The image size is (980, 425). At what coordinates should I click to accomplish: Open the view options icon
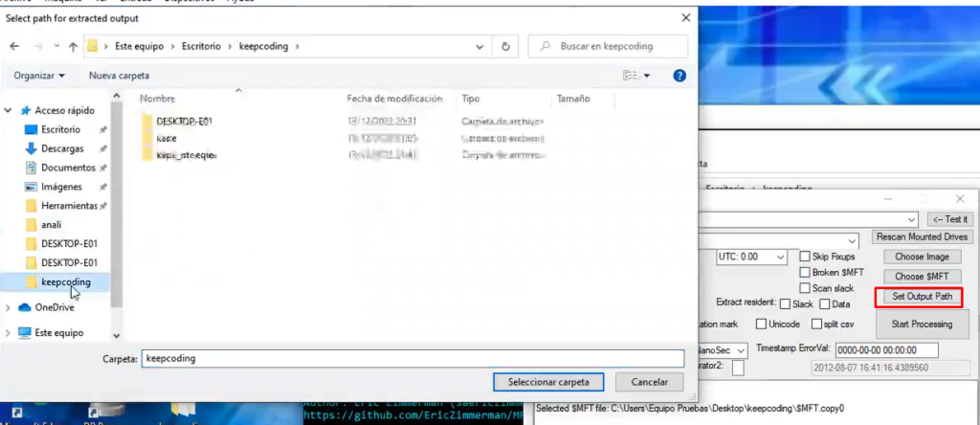[632, 76]
